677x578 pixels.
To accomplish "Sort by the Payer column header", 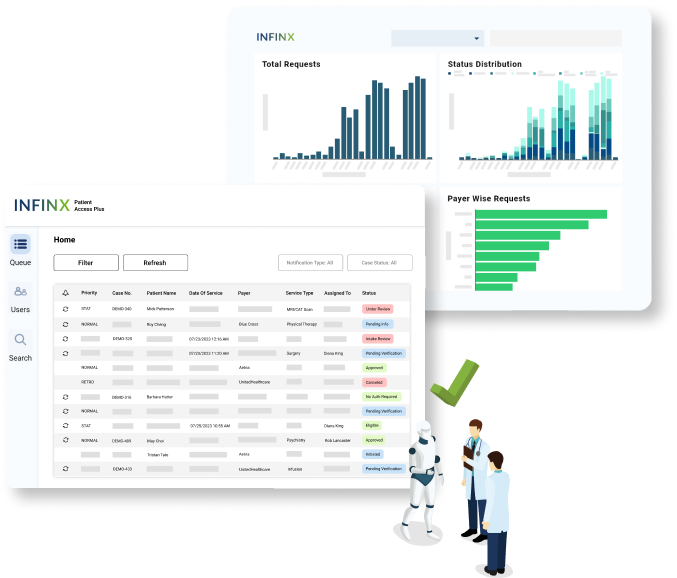I will [x=244, y=293].
